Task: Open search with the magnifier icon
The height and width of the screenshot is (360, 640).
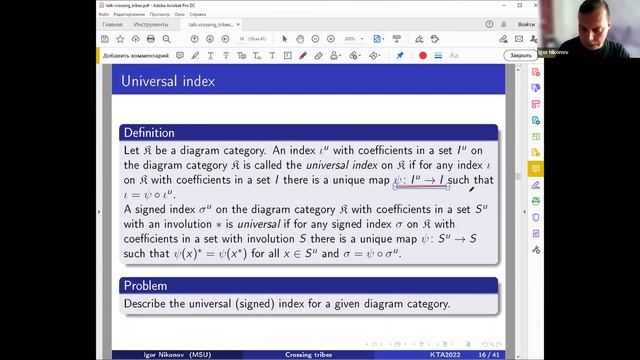Action: click(x=166, y=39)
